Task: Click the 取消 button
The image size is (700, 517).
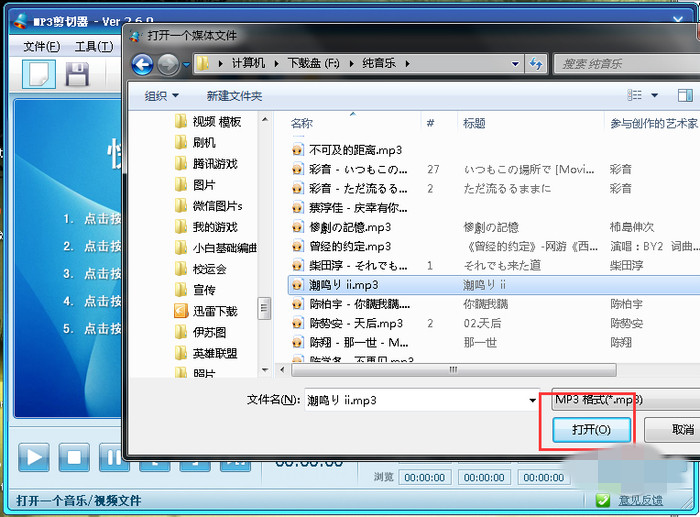Action: click(x=672, y=429)
